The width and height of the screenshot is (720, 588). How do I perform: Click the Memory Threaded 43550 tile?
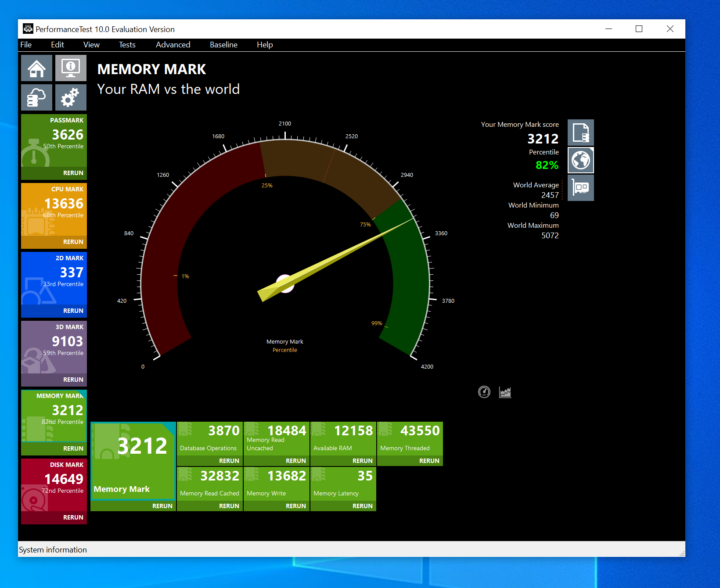(x=410, y=438)
